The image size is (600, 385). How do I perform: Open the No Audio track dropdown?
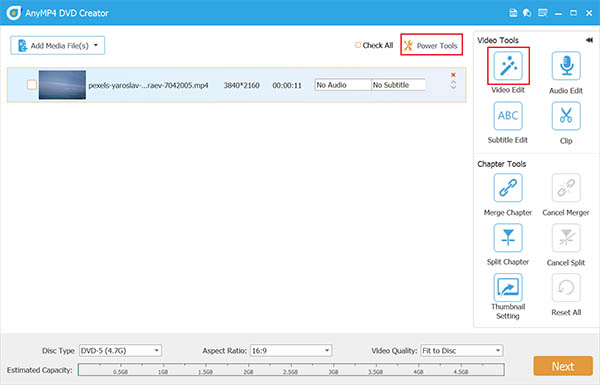[343, 85]
